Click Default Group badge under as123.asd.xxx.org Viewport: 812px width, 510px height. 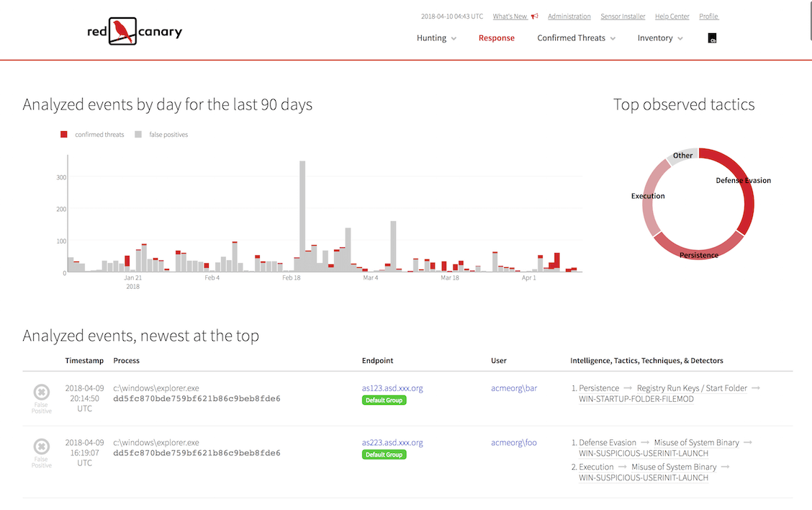click(384, 401)
